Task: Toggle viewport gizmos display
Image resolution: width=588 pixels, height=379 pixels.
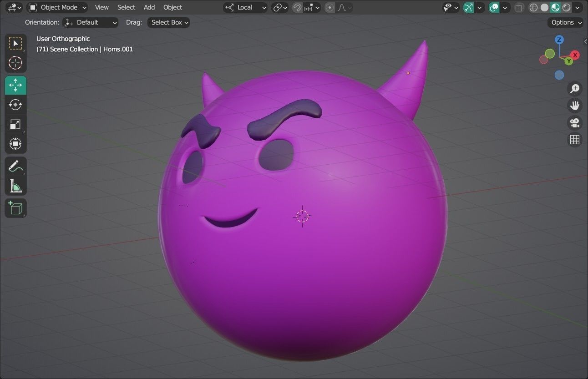Action: tap(468, 7)
